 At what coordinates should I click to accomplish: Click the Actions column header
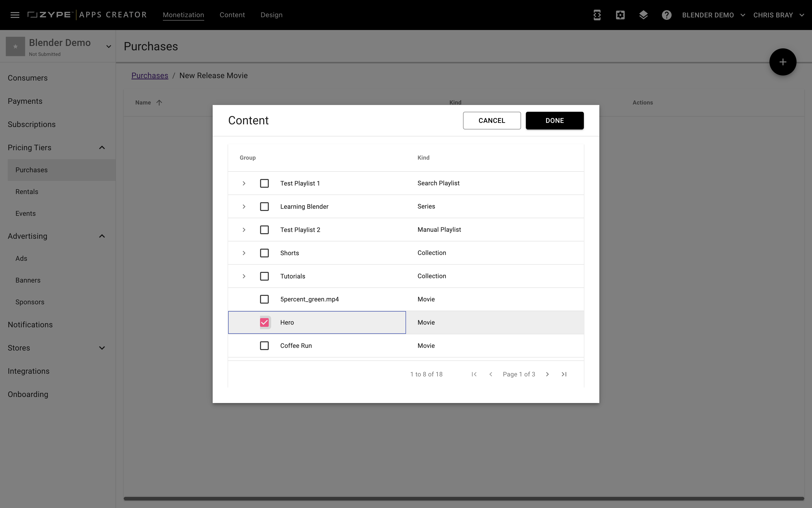click(643, 103)
